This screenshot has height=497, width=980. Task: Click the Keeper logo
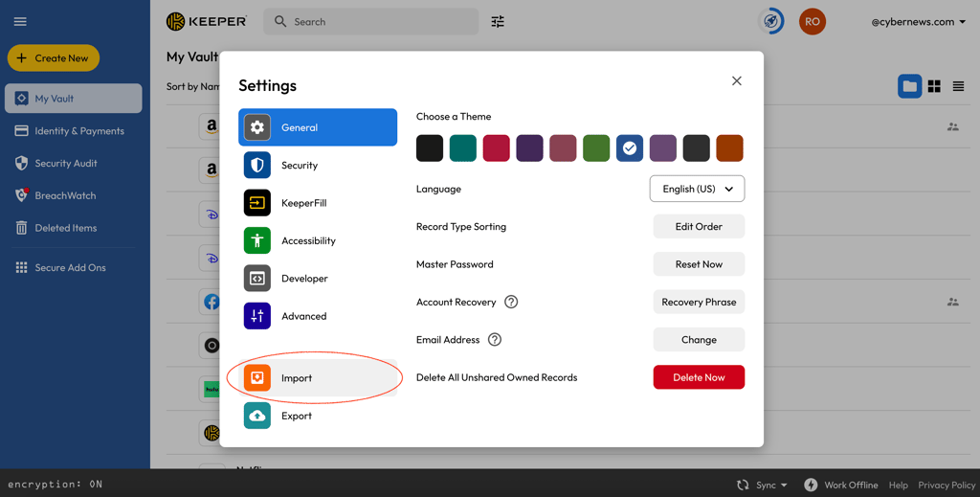coord(207,21)
